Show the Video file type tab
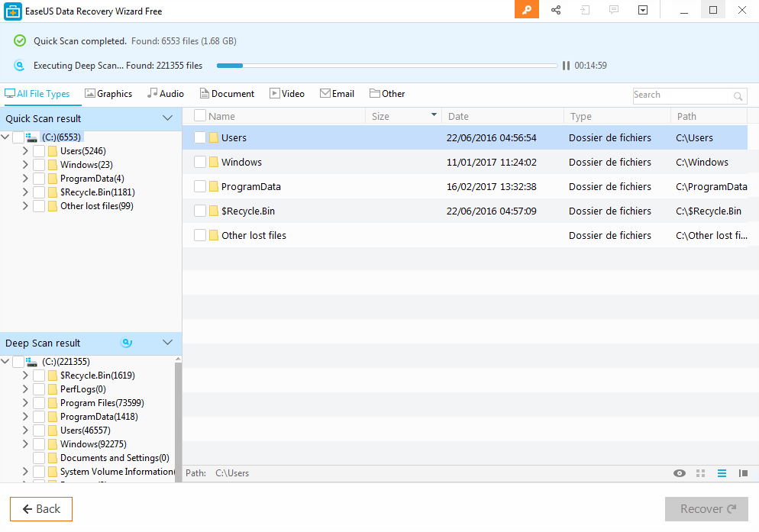This screenshot has height=532, width=759. pyautogui.click(x=287, y=94)
